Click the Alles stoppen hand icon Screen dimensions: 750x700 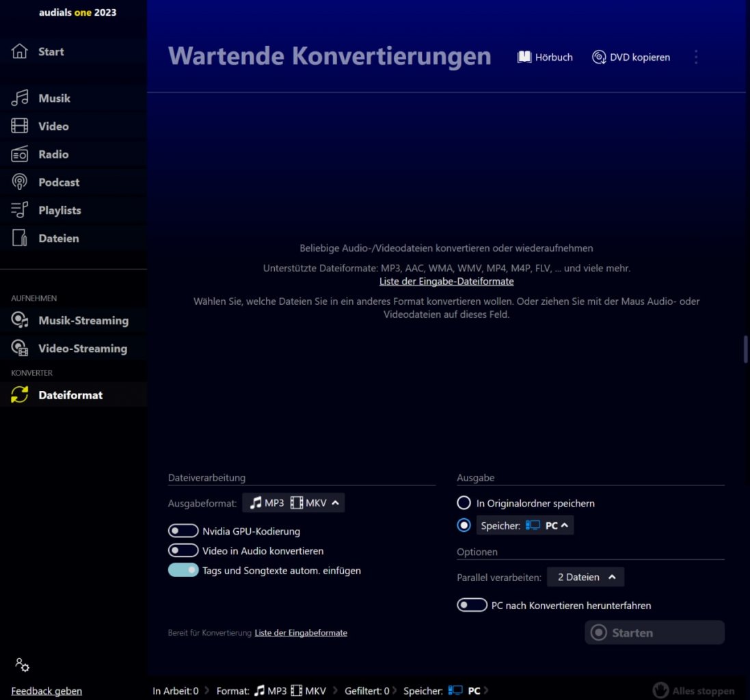pos(660,690)
